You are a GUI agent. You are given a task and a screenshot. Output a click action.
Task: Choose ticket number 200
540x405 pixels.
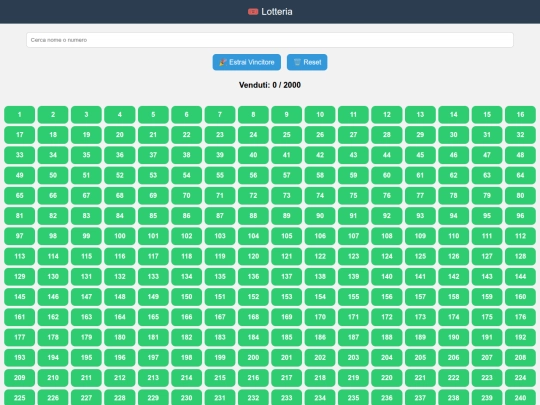253,357
